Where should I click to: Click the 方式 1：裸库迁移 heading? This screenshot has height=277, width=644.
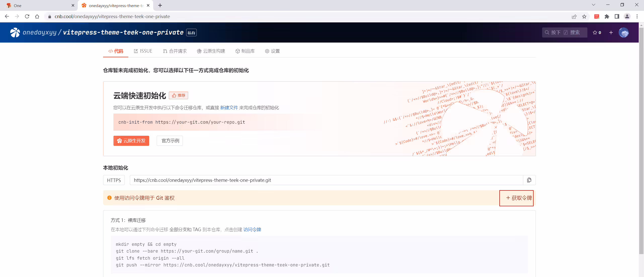click(128, 220)
